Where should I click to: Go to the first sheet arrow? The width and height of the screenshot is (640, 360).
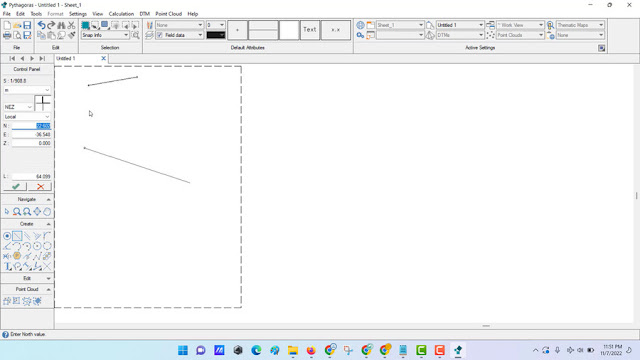pos(12,58)
